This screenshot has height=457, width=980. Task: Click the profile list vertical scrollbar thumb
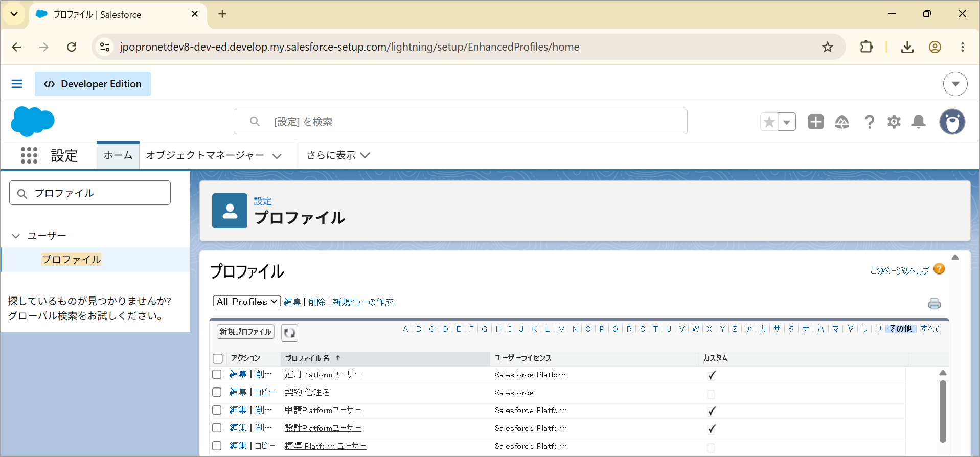click(x=943, y=411)
